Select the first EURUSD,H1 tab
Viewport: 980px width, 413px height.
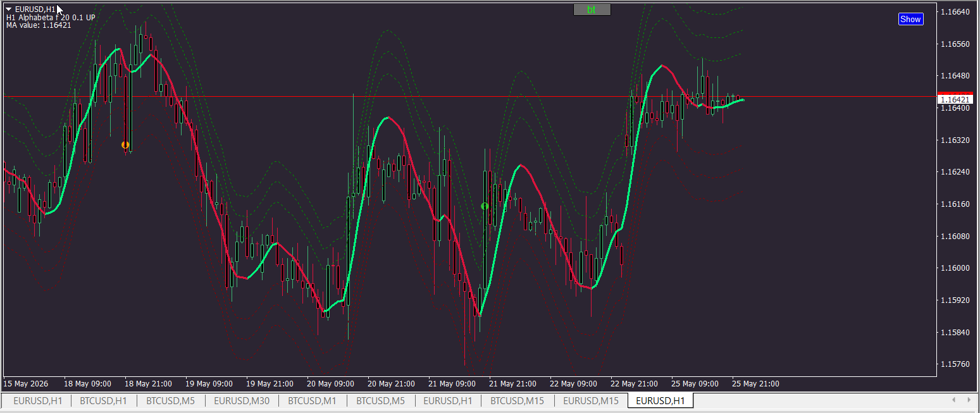38,400
